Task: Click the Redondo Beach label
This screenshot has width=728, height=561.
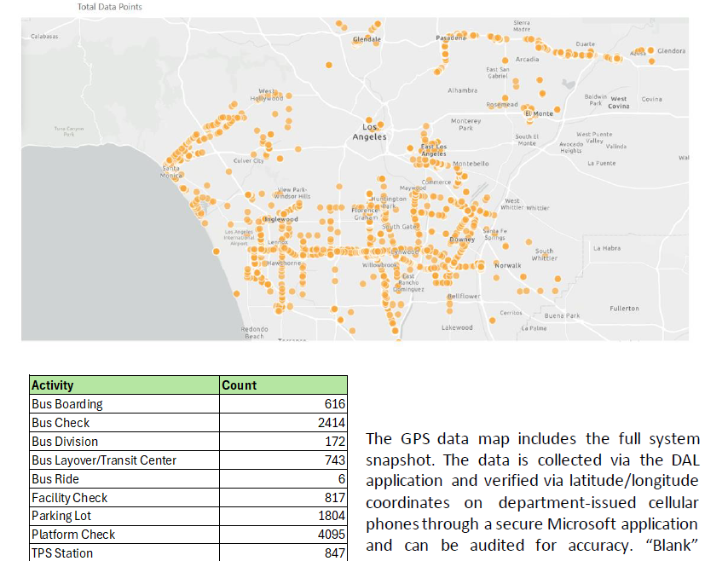Action: coord(254,333)
